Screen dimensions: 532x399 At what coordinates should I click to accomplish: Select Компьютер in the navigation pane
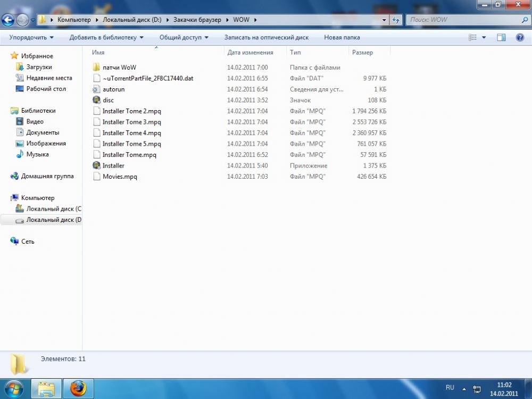tap(38, 198)
